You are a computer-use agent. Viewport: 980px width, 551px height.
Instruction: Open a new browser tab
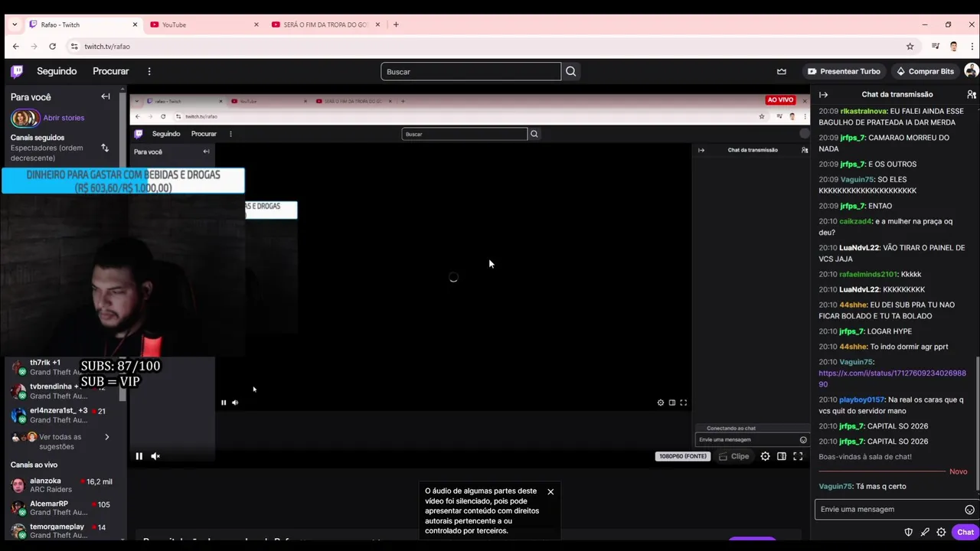click(396, 24)
